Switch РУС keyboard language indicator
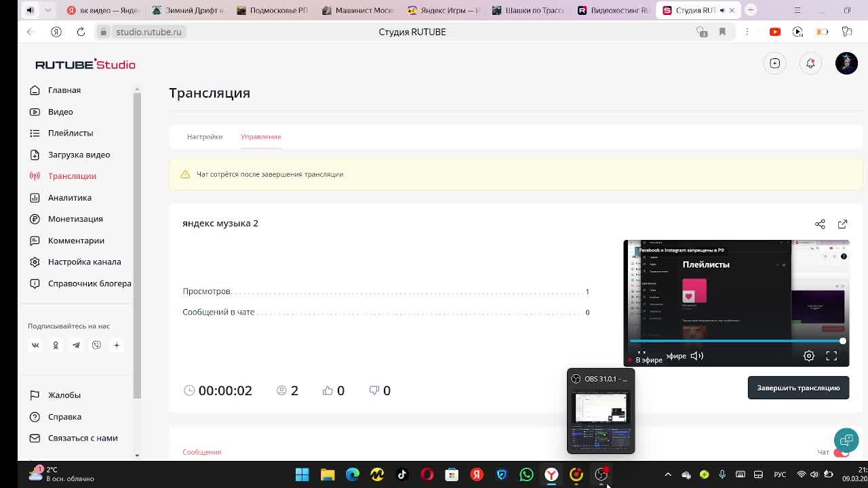The width and height of the screenshot is (868, 488). (780, 474)
